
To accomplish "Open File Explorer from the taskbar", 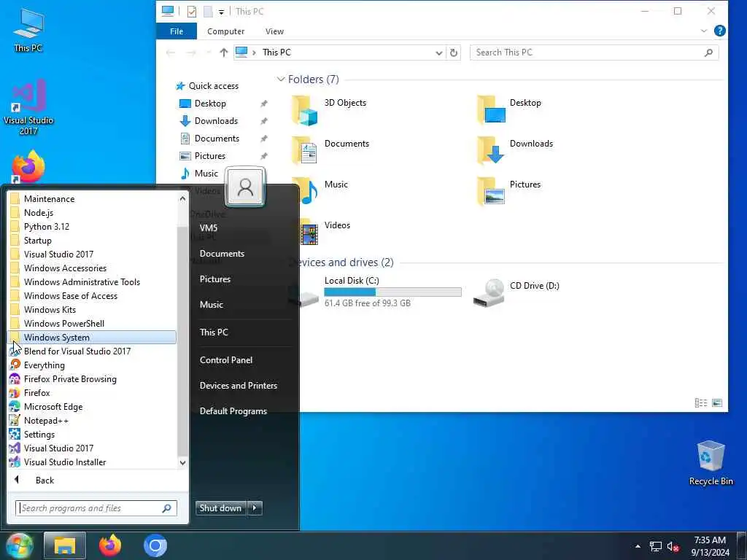I will pos(65,545).
